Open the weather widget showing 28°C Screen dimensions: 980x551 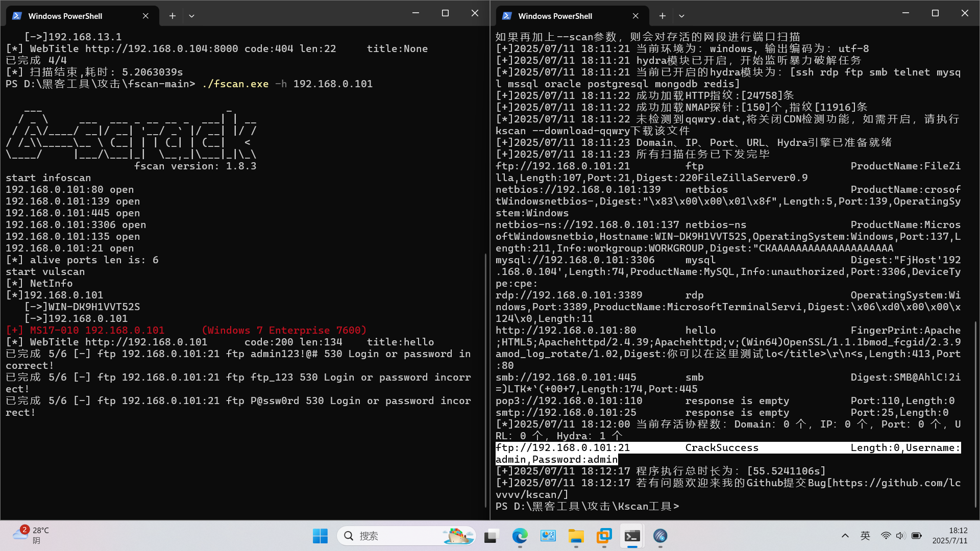(x=32, y=536)
